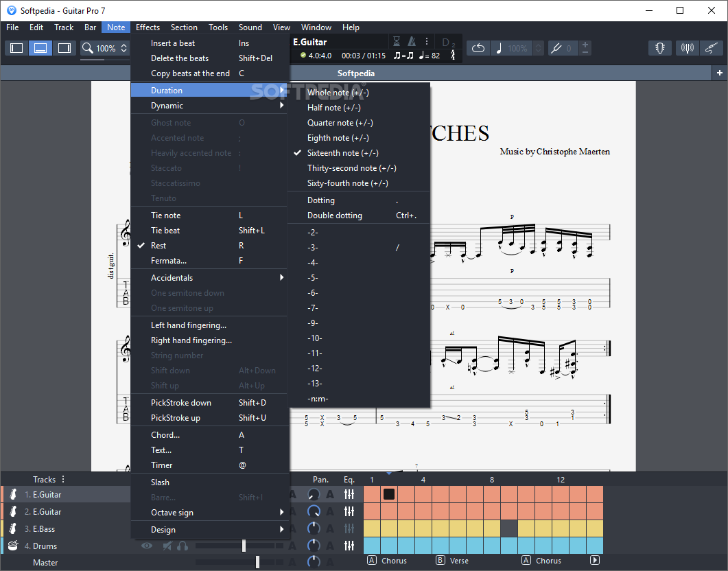Click the count-in hourglass icon
Viewport: 728px width, 571px height.
(x=397, y=42)
